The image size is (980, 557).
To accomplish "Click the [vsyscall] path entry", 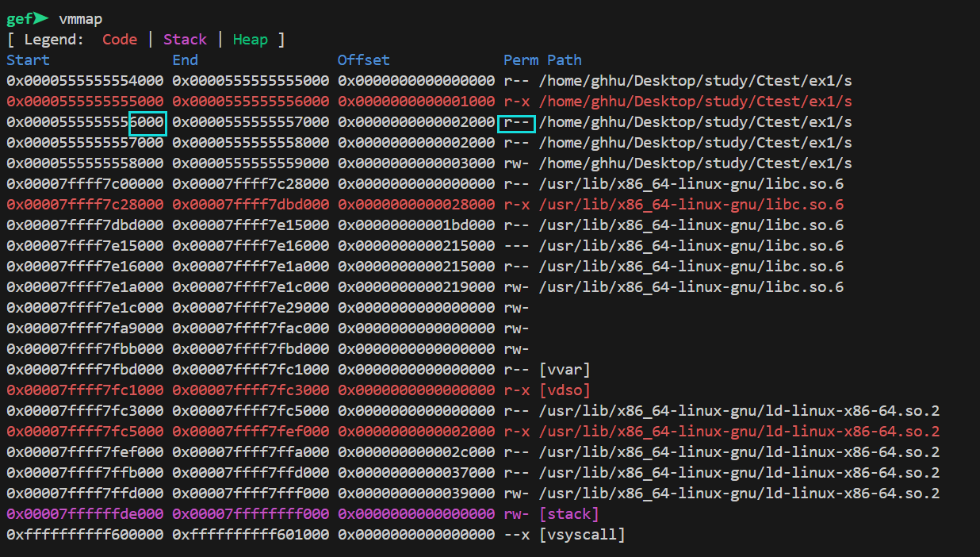I will click(582, 535).
